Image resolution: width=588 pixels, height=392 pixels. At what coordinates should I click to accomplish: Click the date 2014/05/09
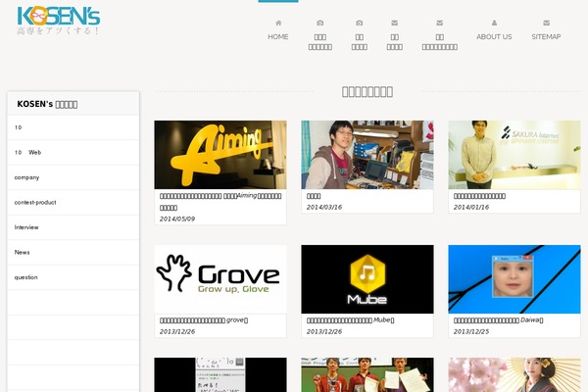click(177, 220)
